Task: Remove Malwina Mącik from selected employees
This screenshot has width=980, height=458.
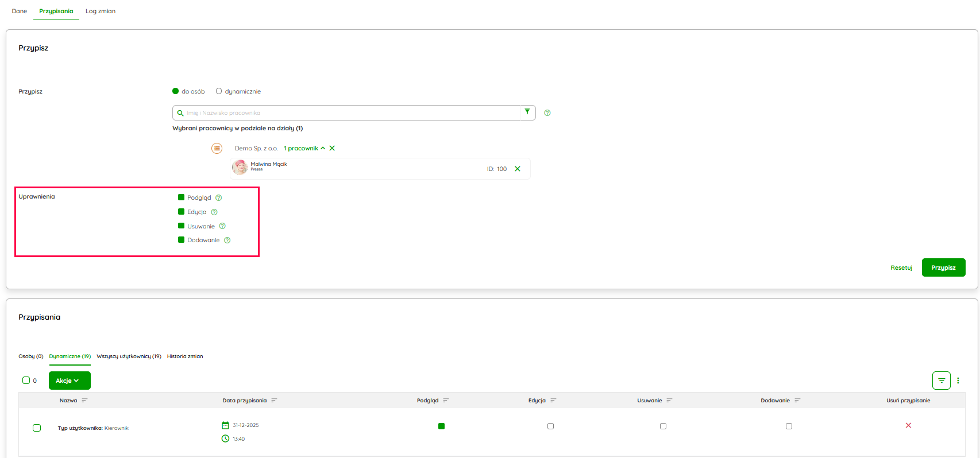Action: (x=517, y=169)
